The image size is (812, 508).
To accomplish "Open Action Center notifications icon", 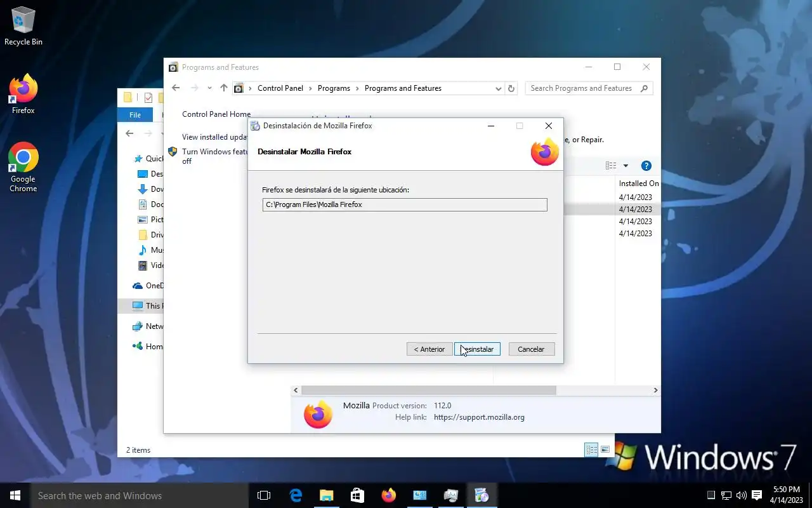I will tap(756, 495).
